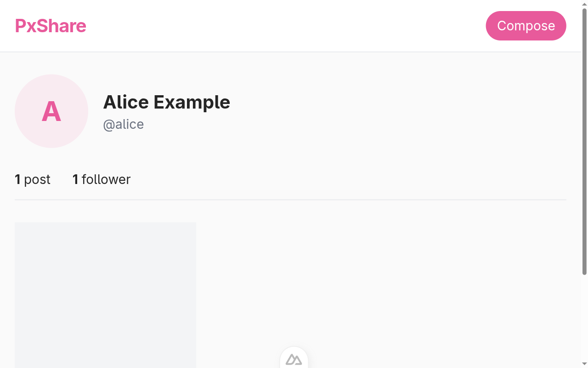This screenshot has height=368, width=588.
Task: Open the Compose button
Action: (x=526, y=26)
